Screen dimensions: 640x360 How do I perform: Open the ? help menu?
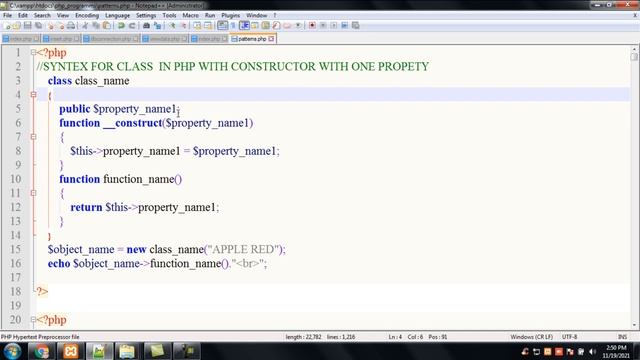pyautogui.click(x=275, y=16)
